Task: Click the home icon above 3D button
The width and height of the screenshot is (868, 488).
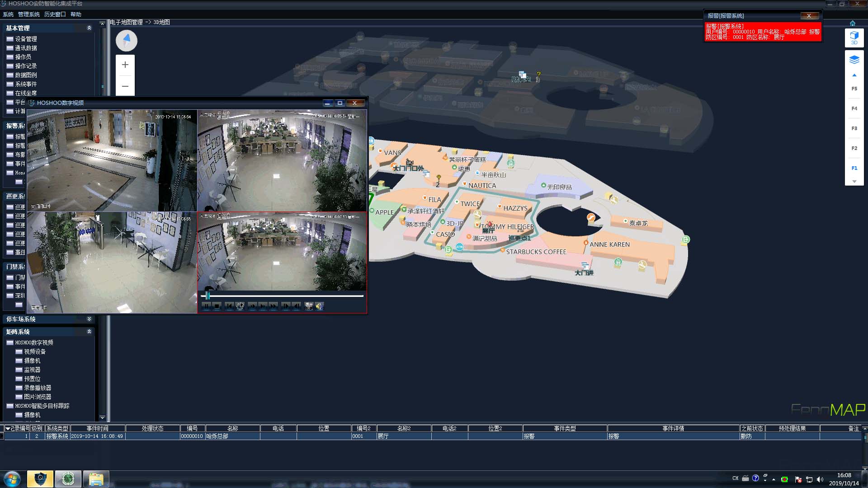Action: (x=852, y=23)
